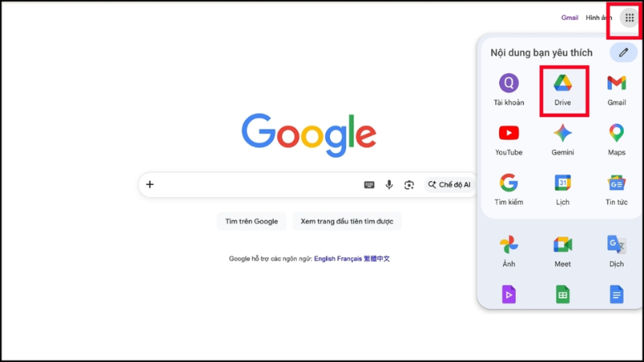This screenshot has height=362, width=644.
Task: Open Dịch translate app
Action: pos(616,252)
